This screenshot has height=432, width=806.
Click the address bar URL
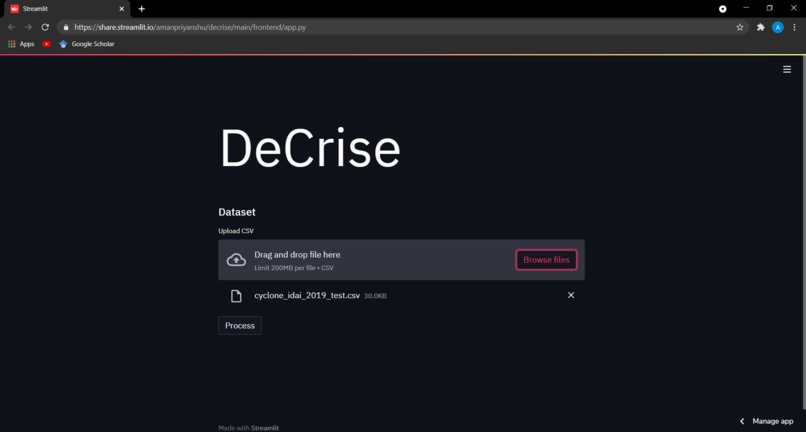(190, 27)
